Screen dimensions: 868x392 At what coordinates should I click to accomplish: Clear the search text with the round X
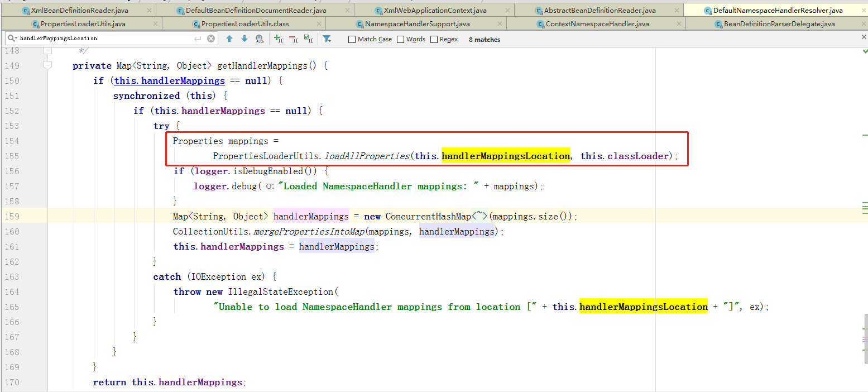pos(211,39)
